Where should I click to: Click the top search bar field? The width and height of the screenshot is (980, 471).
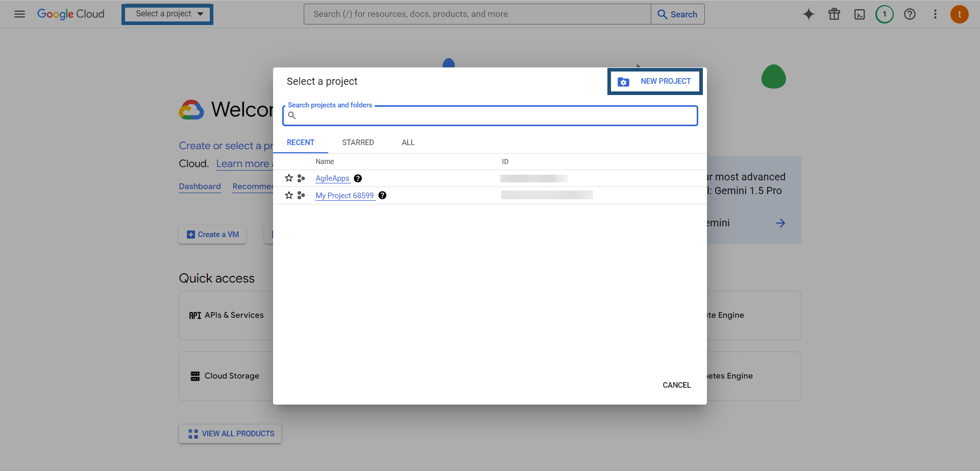point(477,14)
